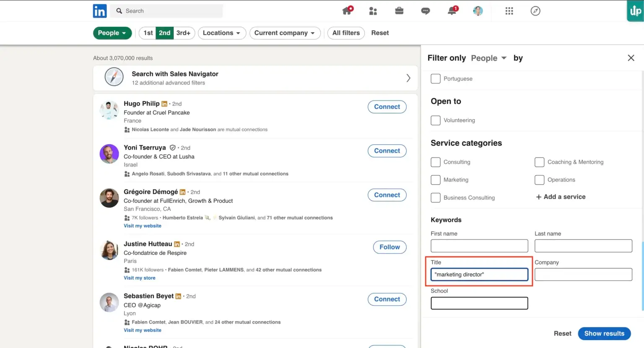Reset filters in the top filter bar
The height and width of the screenshot is (348, 644).
(380, 33)
